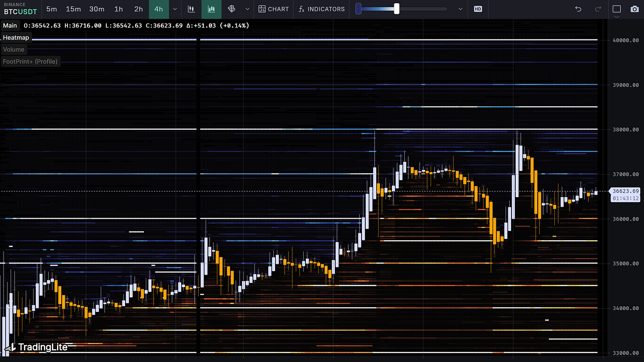Expand the timeframe dropdown next to 4h
This screenshot has width=644, height=362.
(175, 9)
